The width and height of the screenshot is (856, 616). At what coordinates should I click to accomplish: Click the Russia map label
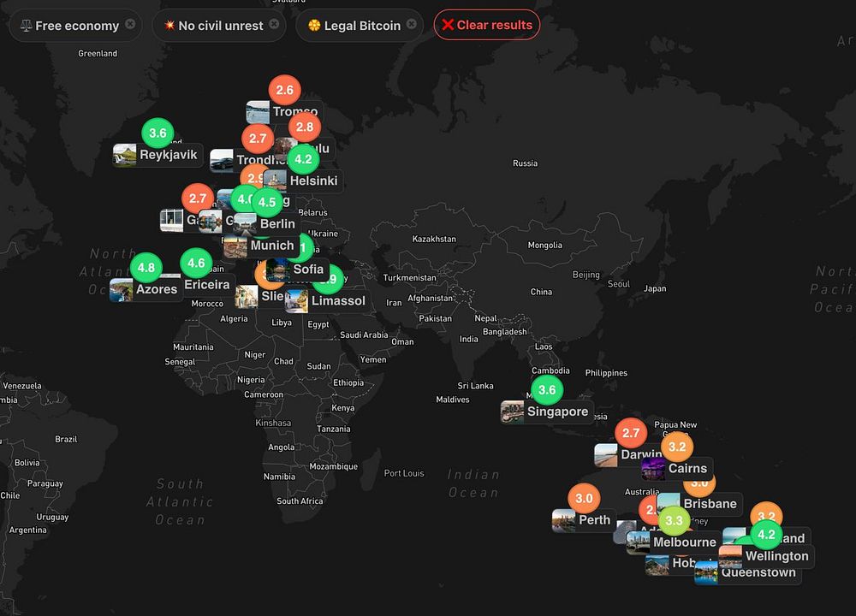tap(526, 163)
